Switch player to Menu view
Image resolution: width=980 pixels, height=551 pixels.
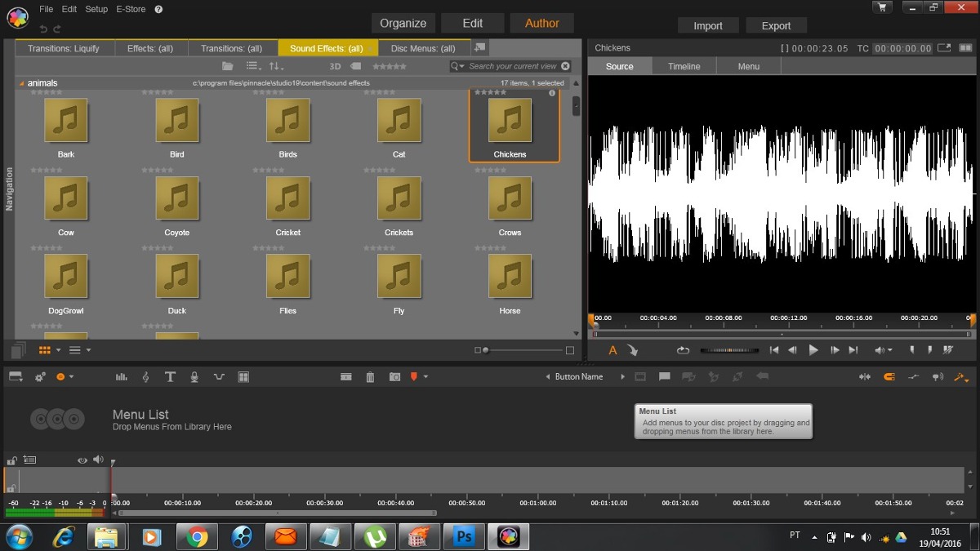[749, 66]
